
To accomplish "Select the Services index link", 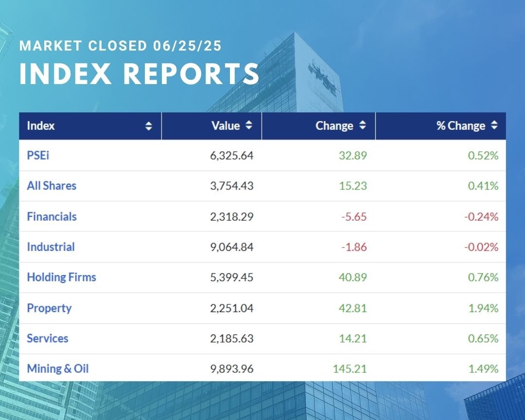I will click(x=48, y=338).
